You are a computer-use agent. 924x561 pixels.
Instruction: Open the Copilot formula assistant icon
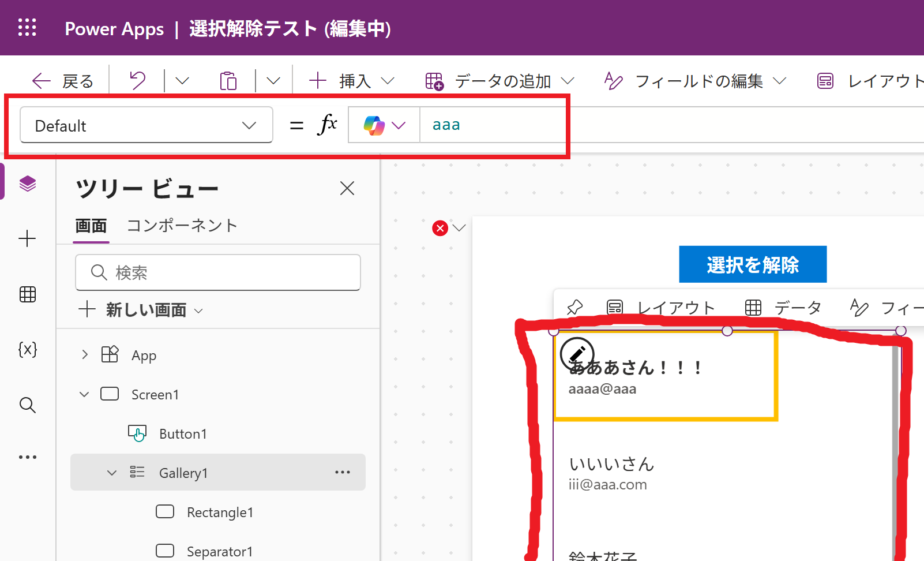click(x=374, y=125)
